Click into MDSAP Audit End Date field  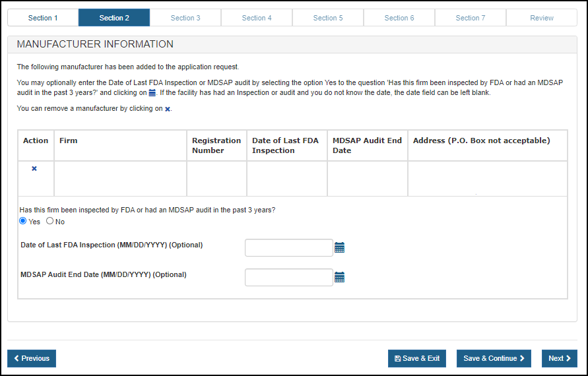coord(288,278)
